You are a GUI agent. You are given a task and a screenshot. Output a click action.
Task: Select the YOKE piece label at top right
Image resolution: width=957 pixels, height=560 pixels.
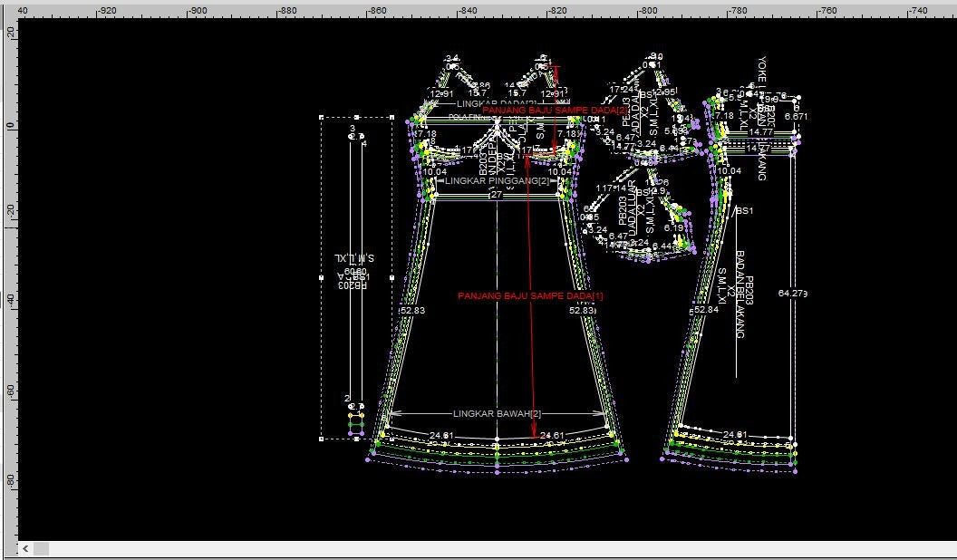[761, 71]
